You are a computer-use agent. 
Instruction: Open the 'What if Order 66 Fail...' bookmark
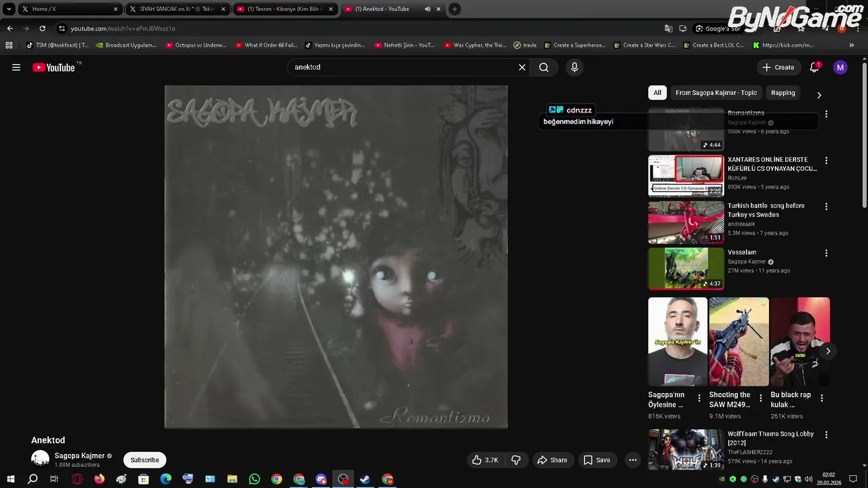(x=266, y=45)
